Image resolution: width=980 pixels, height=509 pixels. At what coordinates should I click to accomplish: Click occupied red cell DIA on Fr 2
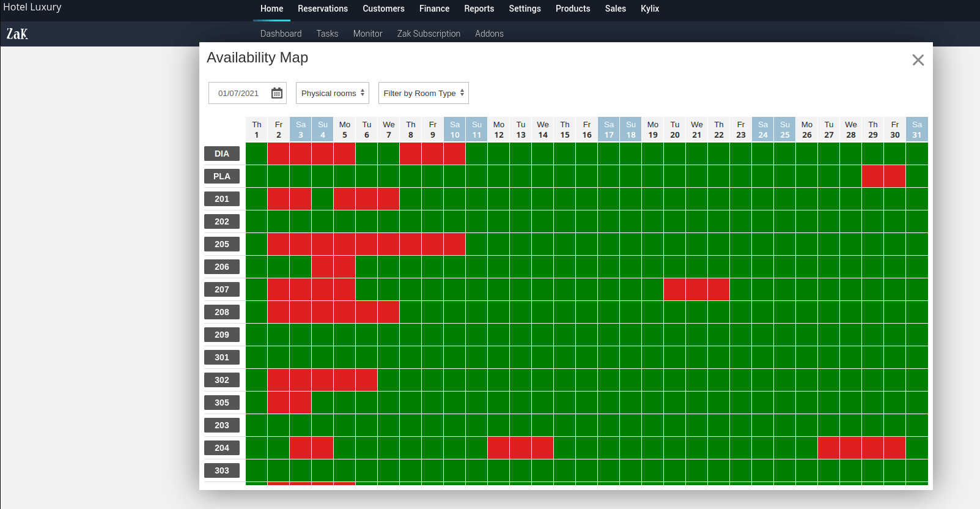(x=279, y=154)
